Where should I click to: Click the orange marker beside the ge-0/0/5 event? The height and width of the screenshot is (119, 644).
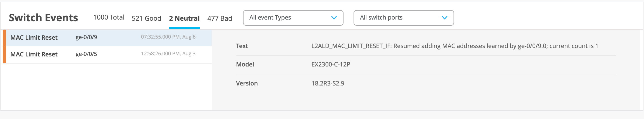pos(4,54)
